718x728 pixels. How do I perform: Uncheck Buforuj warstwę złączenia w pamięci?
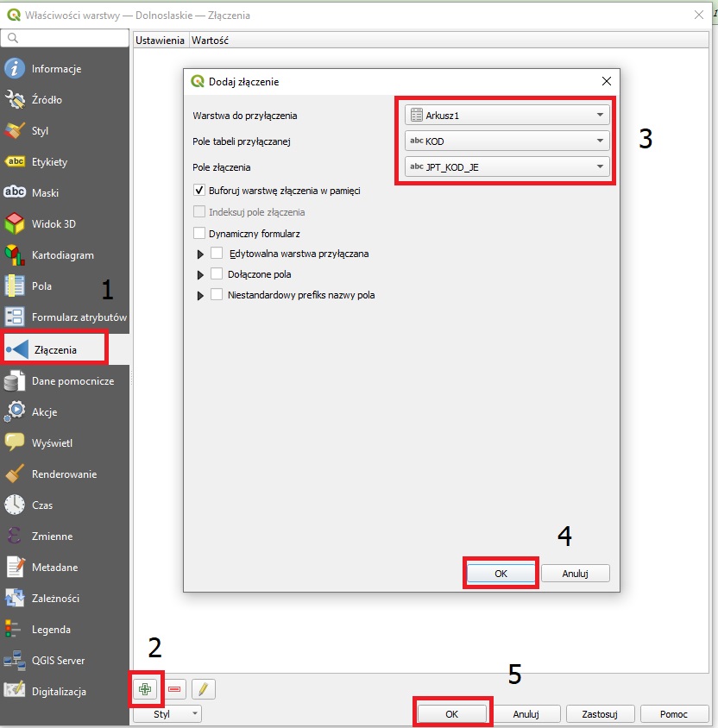[200, 191]
